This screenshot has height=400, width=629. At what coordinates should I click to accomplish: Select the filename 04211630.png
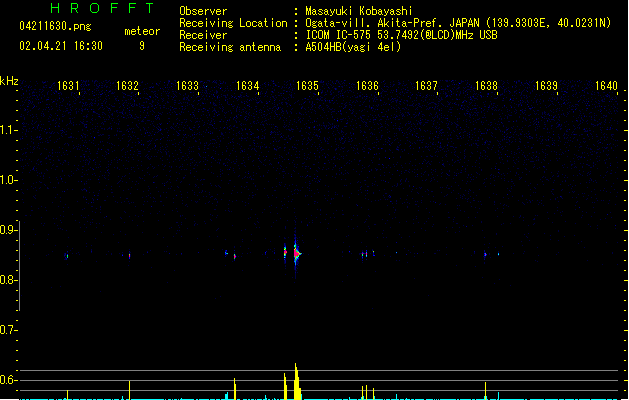point(55,26)
